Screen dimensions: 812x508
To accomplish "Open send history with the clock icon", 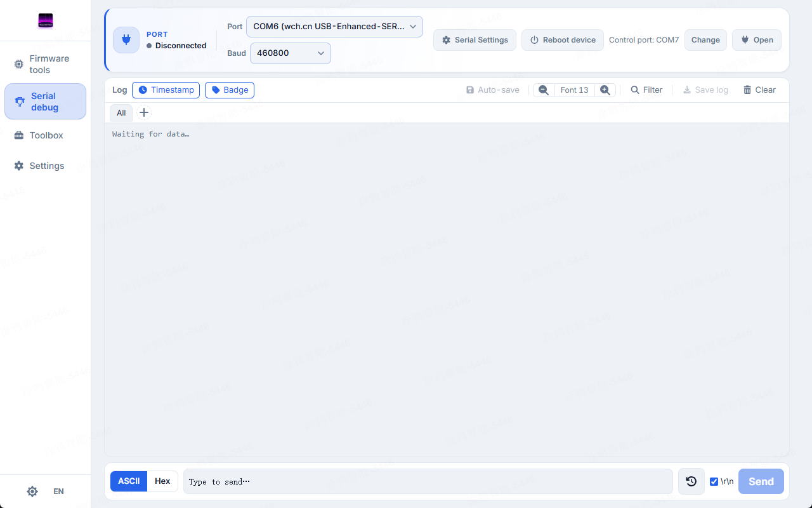I will pos(691,481).
